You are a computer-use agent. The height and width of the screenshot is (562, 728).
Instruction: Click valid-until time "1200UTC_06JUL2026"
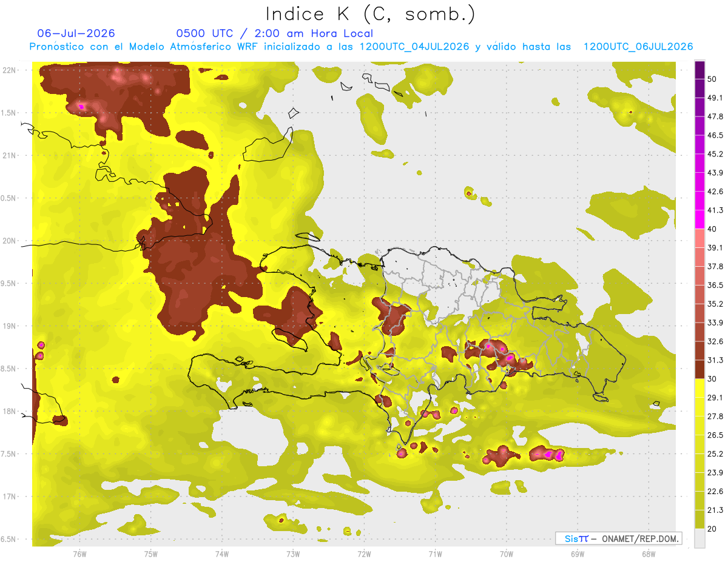[638, 47]
